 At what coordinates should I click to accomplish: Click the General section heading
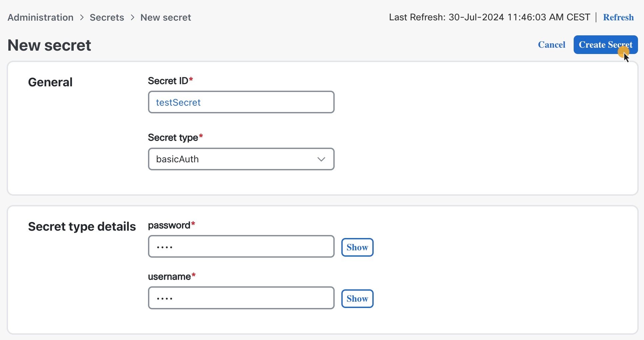(x=50, y=82)
